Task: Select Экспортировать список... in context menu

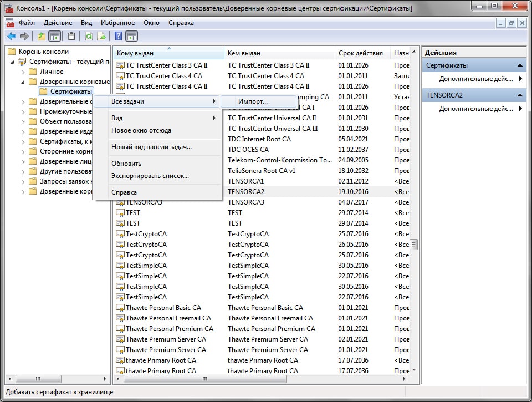Action: 150,176
